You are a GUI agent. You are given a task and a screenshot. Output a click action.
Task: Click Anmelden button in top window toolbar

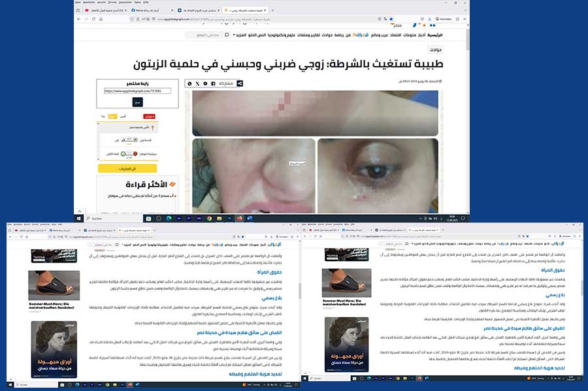tap(444, 19)
